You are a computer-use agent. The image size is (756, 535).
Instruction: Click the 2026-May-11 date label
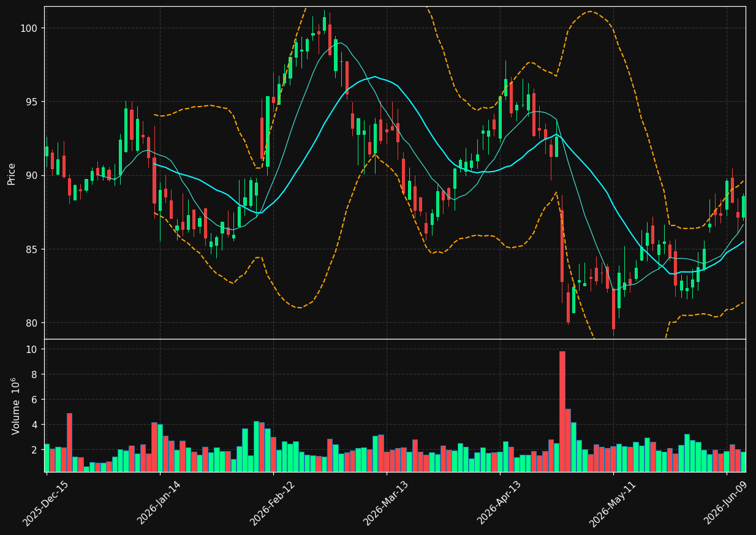pos(613,503)
